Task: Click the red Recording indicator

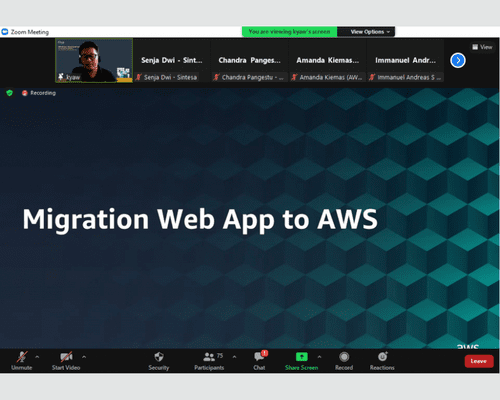Action: [x=39, y=93]
